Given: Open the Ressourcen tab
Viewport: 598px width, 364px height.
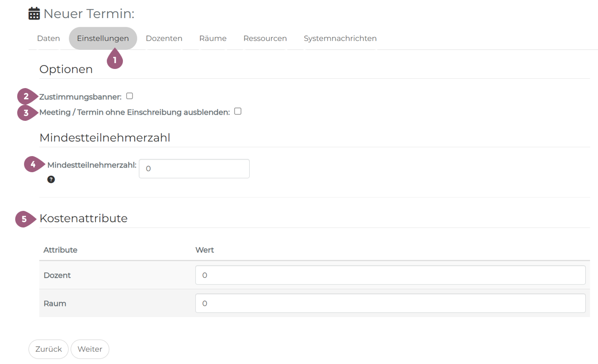Looking at the screenshot, I should [265, 38].
